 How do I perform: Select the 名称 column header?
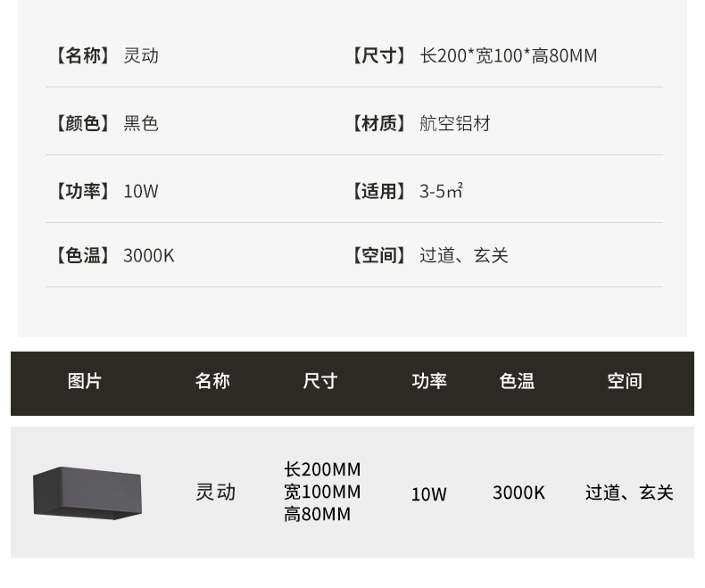coord(212,382)
